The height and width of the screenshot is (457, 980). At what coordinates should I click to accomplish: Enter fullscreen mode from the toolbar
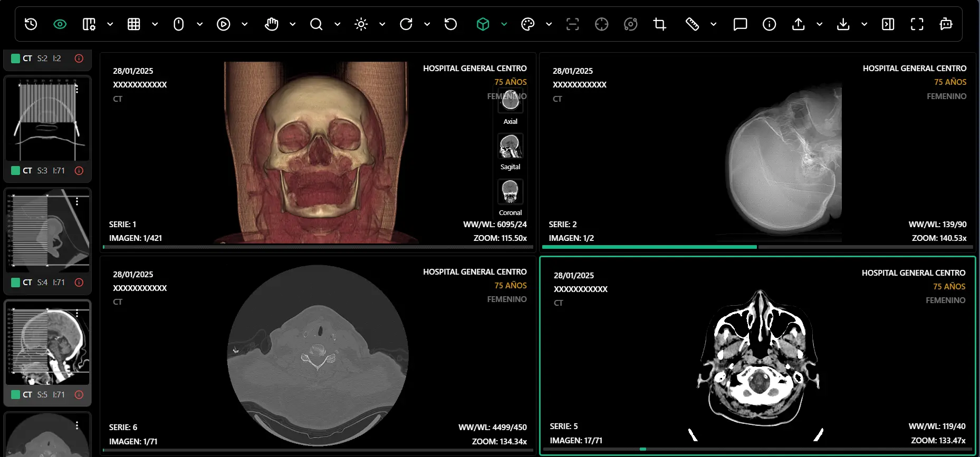click(x=917, y=24)
